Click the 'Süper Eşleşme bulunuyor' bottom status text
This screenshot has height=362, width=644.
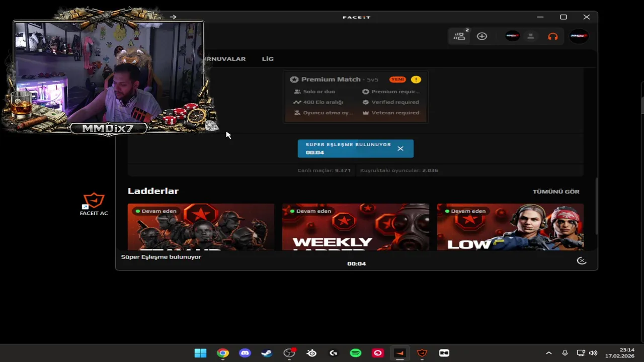click(161, 257)
